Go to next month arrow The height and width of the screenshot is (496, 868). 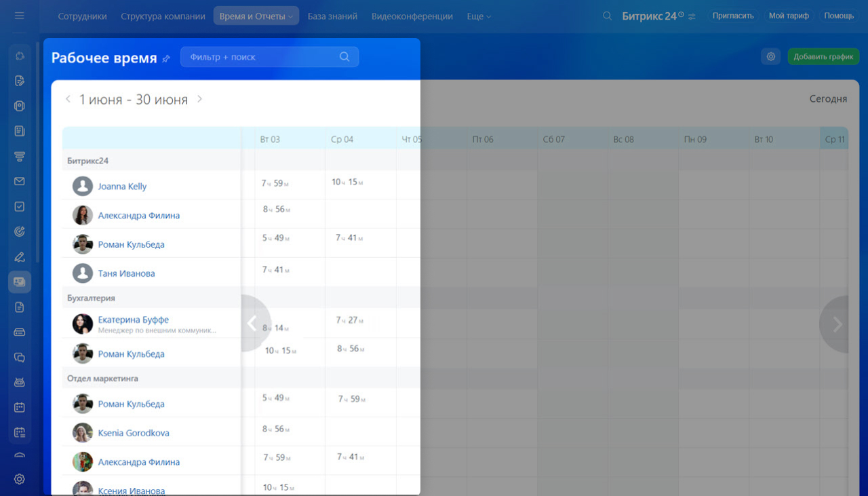coord(199,99)
